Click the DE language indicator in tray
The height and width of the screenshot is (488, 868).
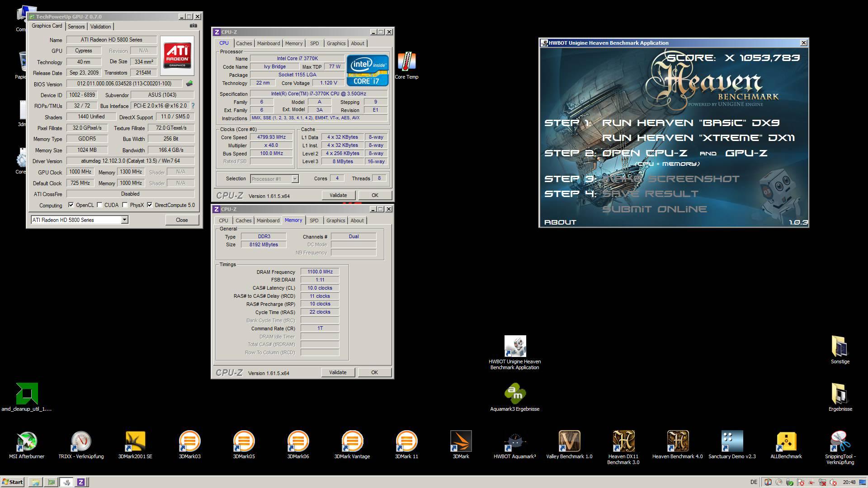[x=754, y=482]
